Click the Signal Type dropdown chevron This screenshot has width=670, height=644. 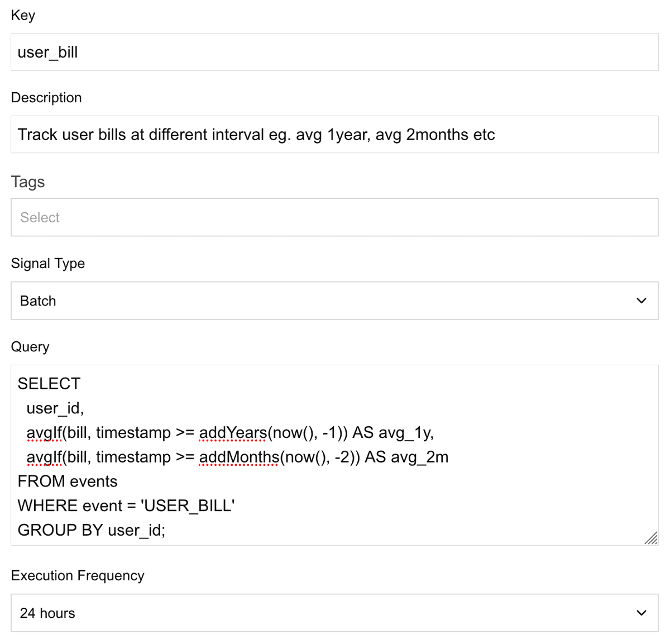[641, 300]
